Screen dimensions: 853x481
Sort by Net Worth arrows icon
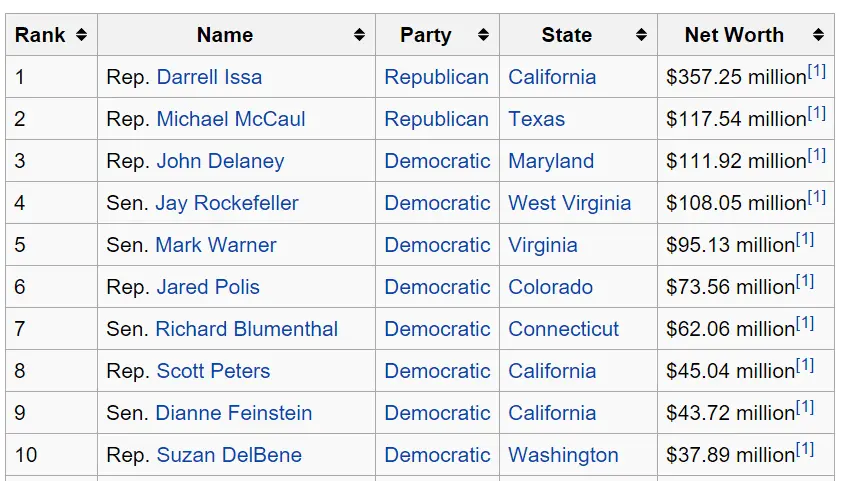[818, 35]
